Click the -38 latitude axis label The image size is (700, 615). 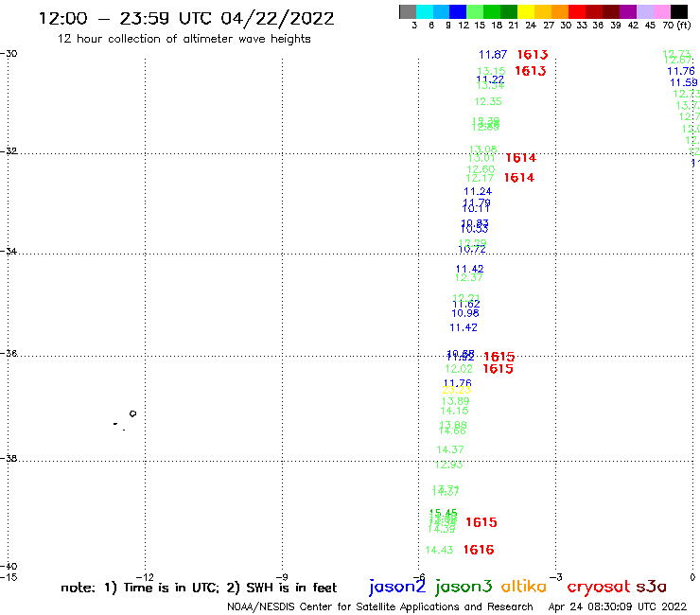pos(9,459)
